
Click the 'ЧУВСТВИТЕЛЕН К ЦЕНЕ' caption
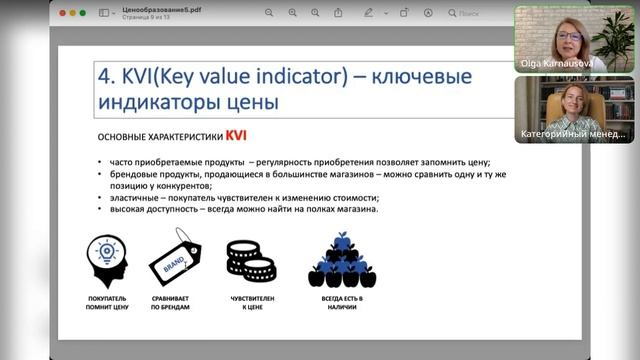tap(252, 303)
